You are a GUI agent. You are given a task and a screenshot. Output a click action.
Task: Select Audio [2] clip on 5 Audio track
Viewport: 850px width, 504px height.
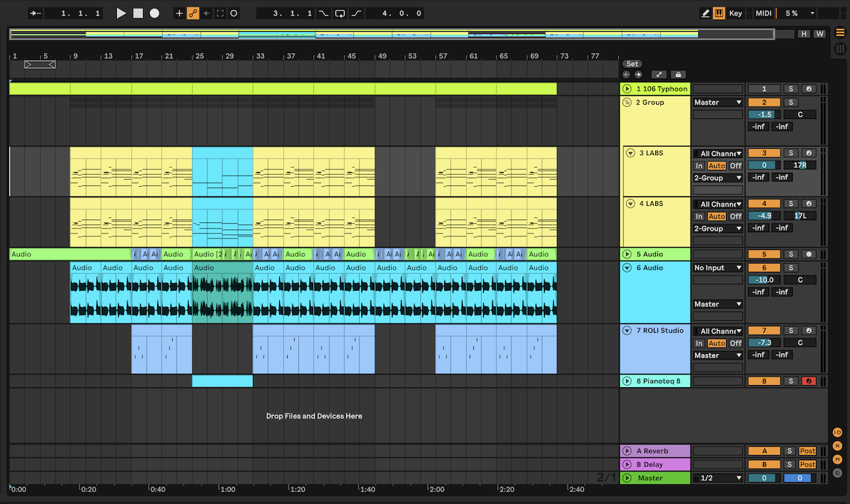208,254
